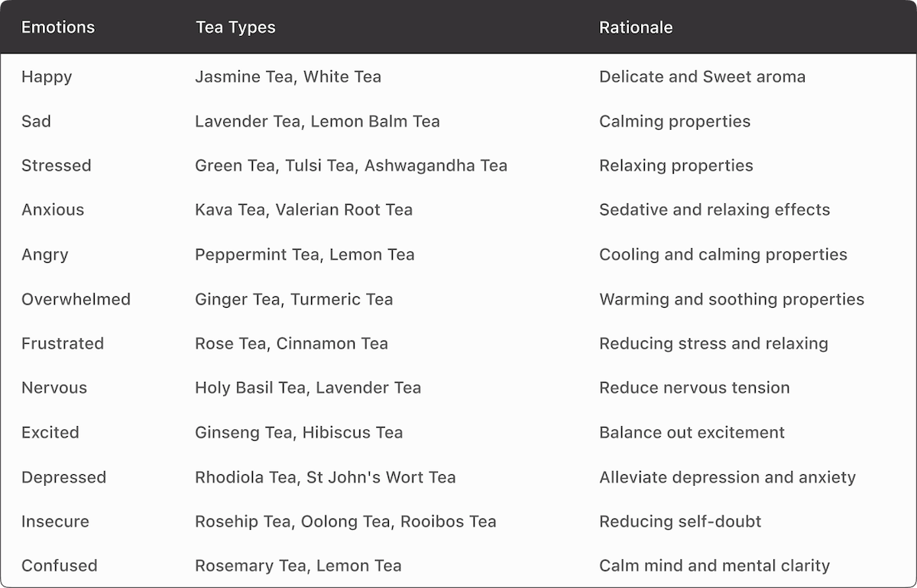Select the Reduce nervous tension cell
This screenshot has height=588, width=917.
click(x=695, y=387)
